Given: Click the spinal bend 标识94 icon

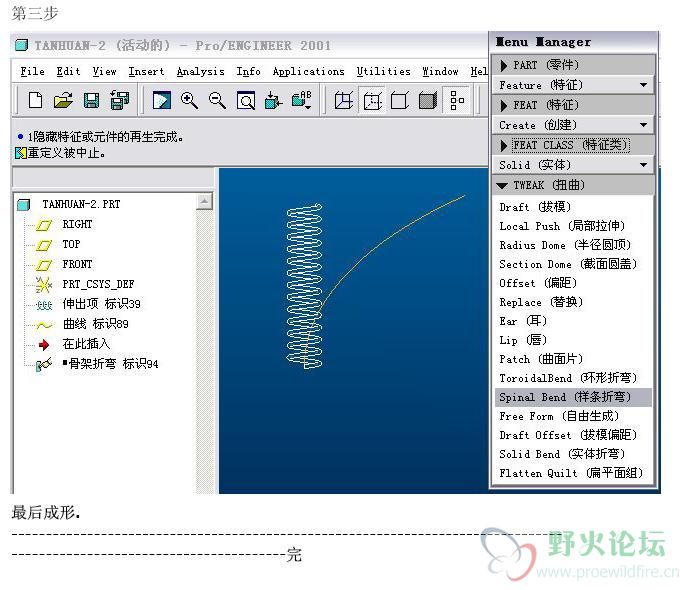Looking at the screenshot, I should (x=44, y=364).
